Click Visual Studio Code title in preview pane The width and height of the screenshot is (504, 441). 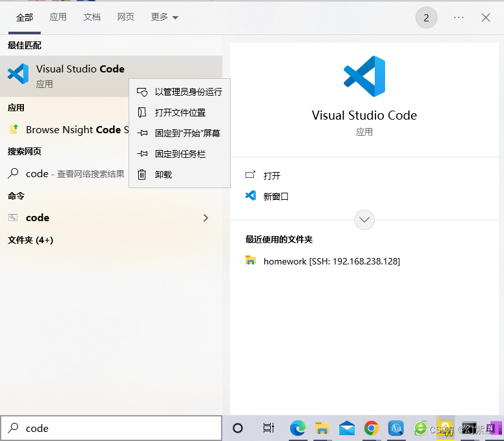tap(364, 115)
